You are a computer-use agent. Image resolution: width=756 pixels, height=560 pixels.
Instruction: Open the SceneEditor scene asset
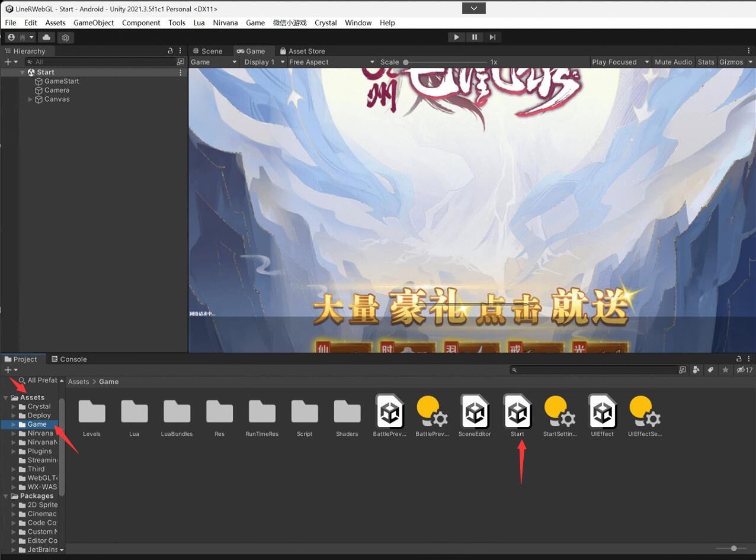click(x=475, y=412)
